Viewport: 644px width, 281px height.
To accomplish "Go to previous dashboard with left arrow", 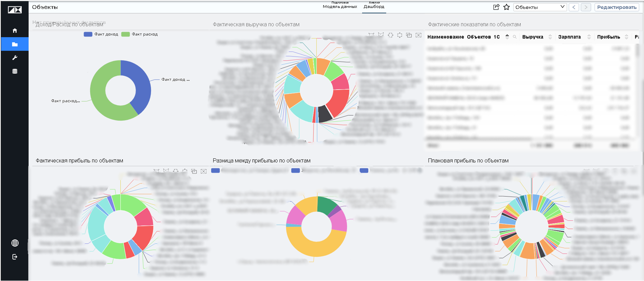I will point(574,7).
